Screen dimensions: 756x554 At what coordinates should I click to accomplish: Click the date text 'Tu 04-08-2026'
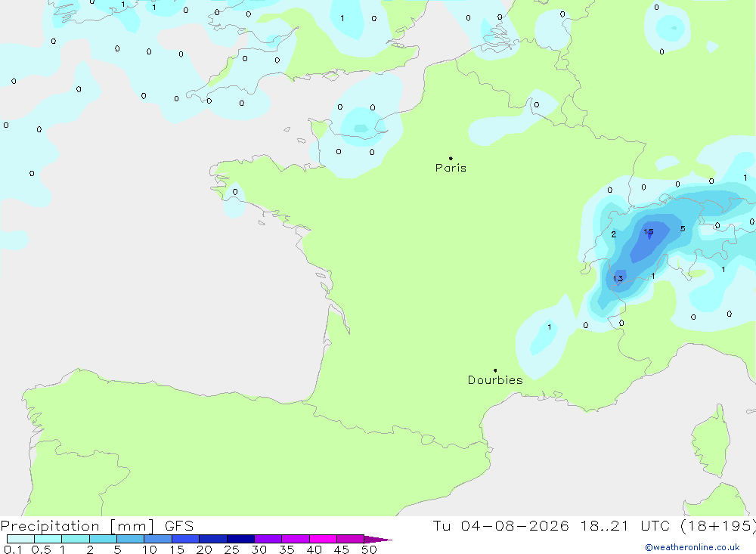click(500, 526)
